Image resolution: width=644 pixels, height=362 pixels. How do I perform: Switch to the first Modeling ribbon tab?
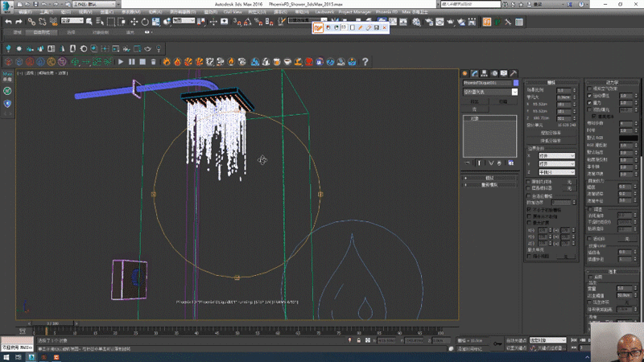coord(17,32)
